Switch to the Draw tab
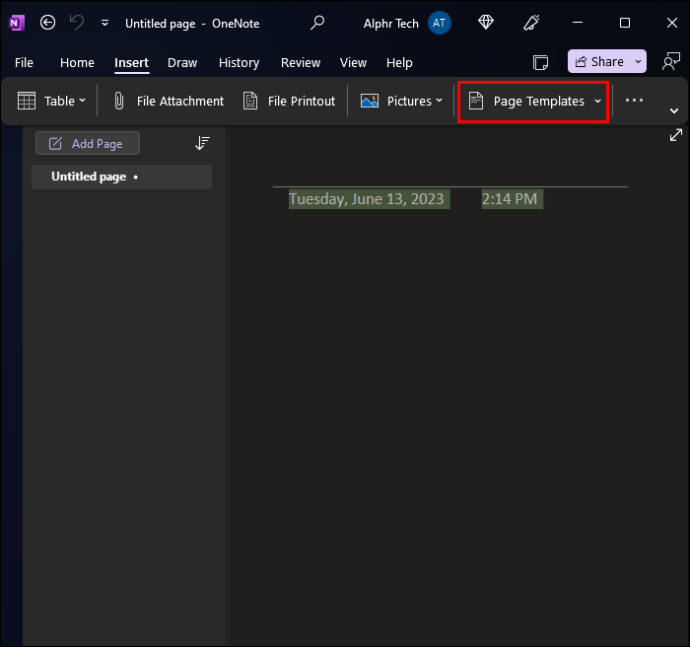 pyautogui.click(x=182, y=62)
